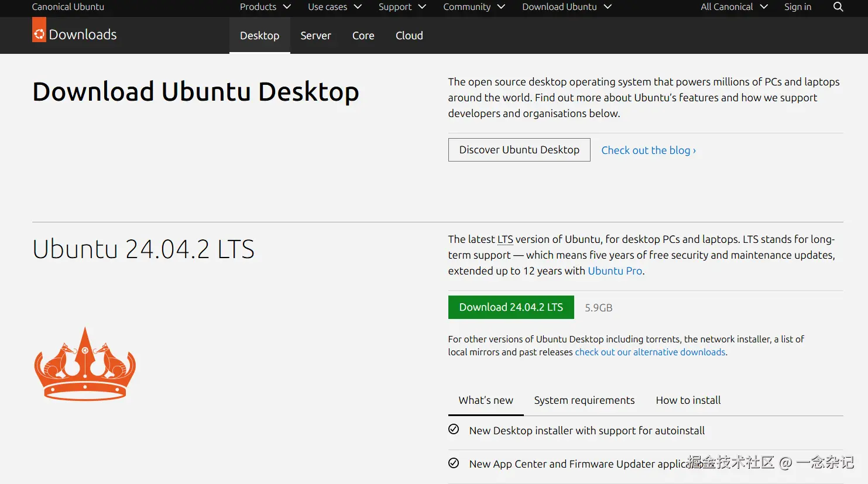Click the checkmark icon beside App Center feature
Image resolution: width=868 pixels, height=484 pixels.
pyautogui.click(x=454, y=462)
